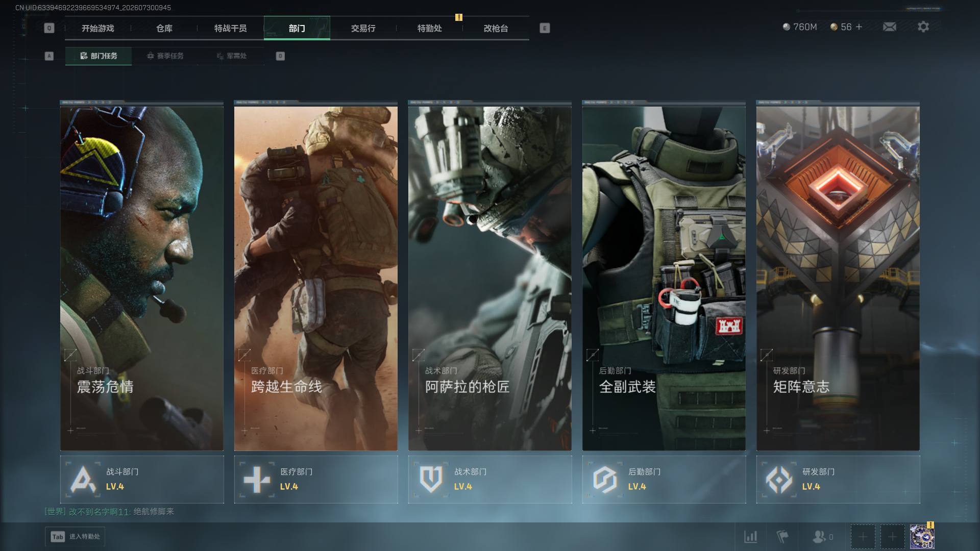Click the small icon on 跨越生命线 card
Image resolution: width=980 pixels, height=551 pixels.
click(x=244, y=355)
